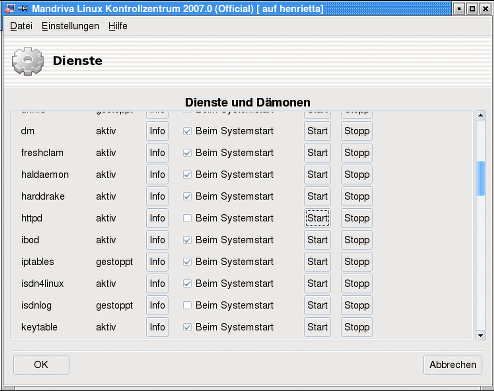Show Info for harddrake service

157,196
